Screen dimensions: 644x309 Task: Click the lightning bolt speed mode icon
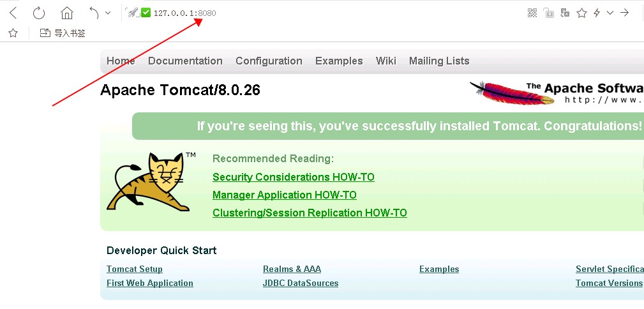[597, 13]
